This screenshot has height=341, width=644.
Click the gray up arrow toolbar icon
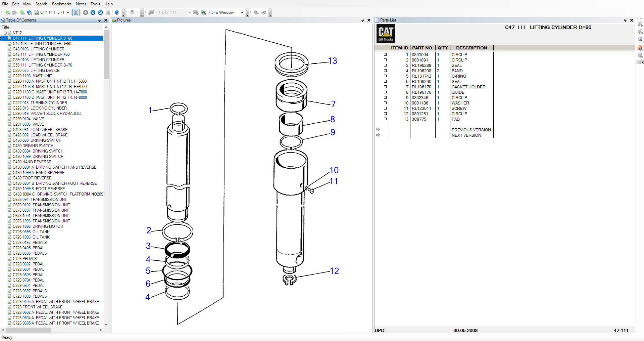[x=86, y=12]
